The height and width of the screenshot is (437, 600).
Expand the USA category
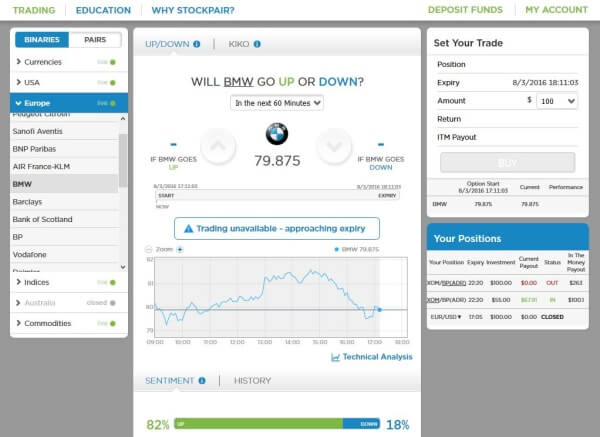[69, 83]
